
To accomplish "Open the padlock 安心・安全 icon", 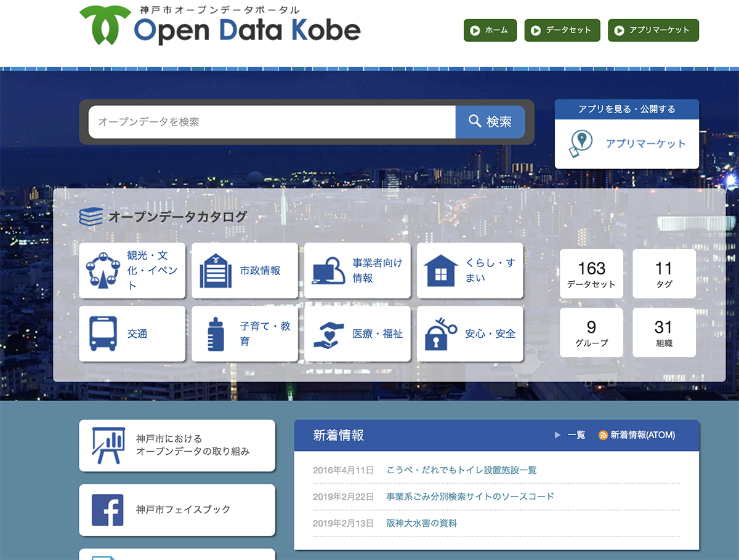I will (441, 334).
